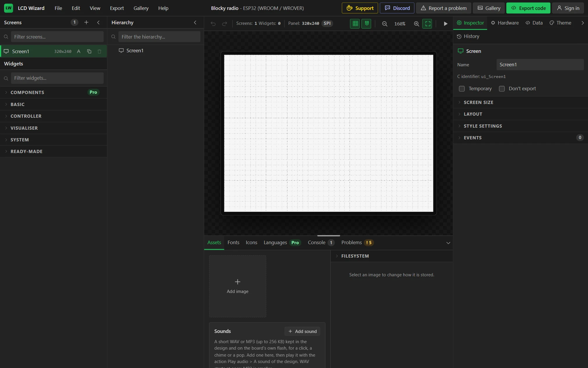Enable the Temporary checkbox
This screenshot has width=588, height=368.
click(x=462, y=89)
